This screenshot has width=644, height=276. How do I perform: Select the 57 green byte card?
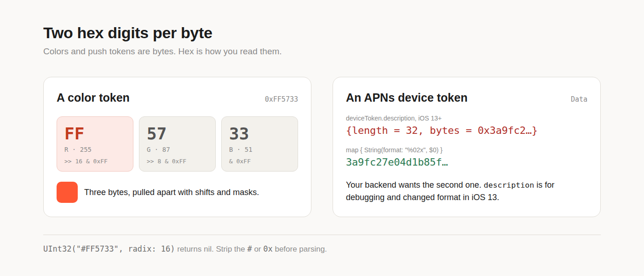point(177,144)
